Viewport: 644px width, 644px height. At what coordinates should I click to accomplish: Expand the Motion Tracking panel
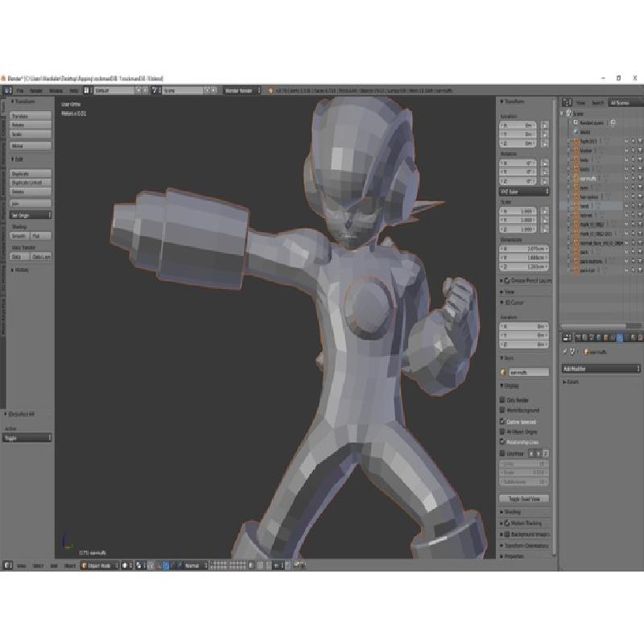click(x=526, y=522)
